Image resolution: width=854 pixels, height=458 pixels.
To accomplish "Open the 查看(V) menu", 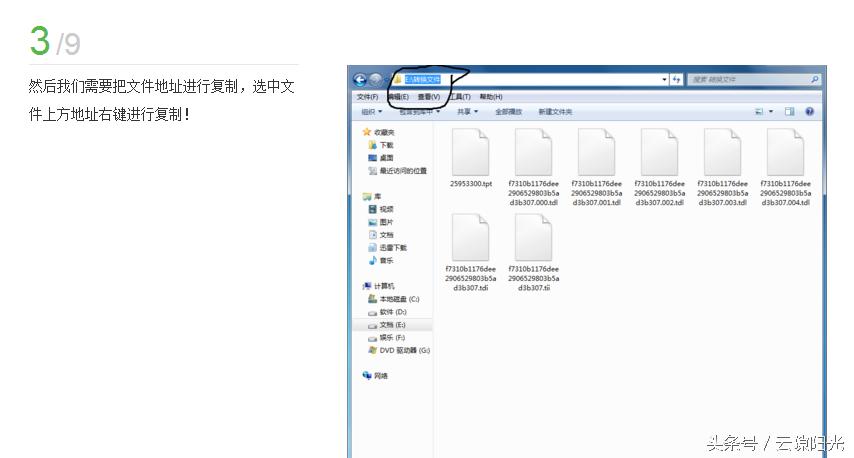I will click(429, 96).
